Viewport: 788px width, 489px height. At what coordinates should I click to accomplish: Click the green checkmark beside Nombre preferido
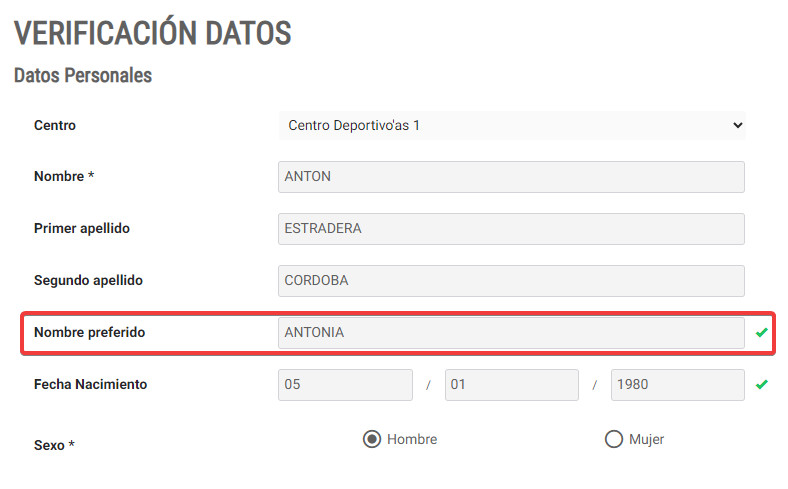coord(761,332)
